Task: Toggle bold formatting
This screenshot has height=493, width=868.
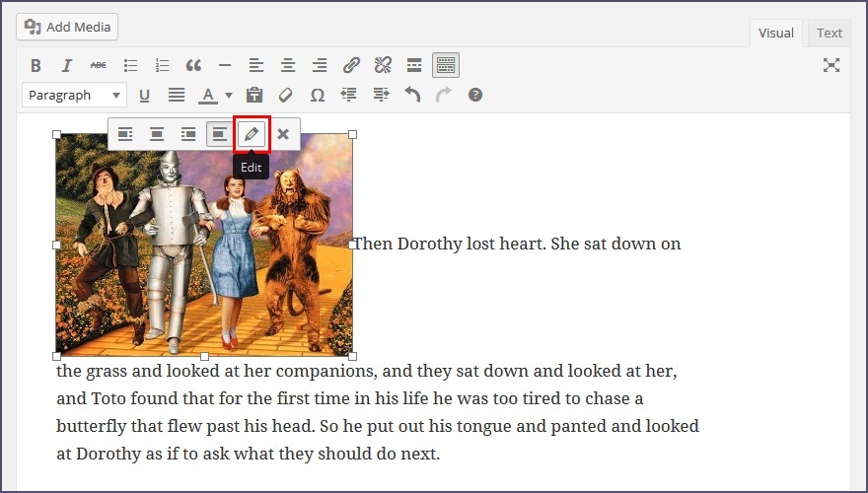Action: click(x=36, y=66)
